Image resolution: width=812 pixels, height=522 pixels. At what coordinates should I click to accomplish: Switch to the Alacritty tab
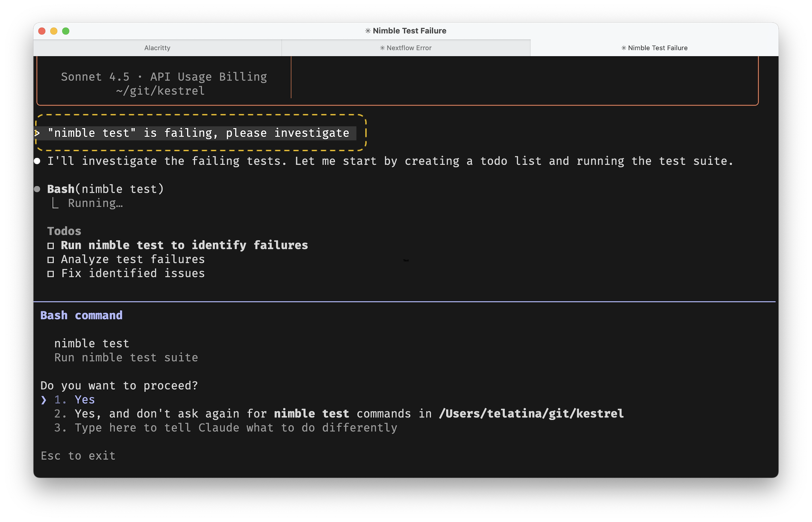click(x=157, y=48)
